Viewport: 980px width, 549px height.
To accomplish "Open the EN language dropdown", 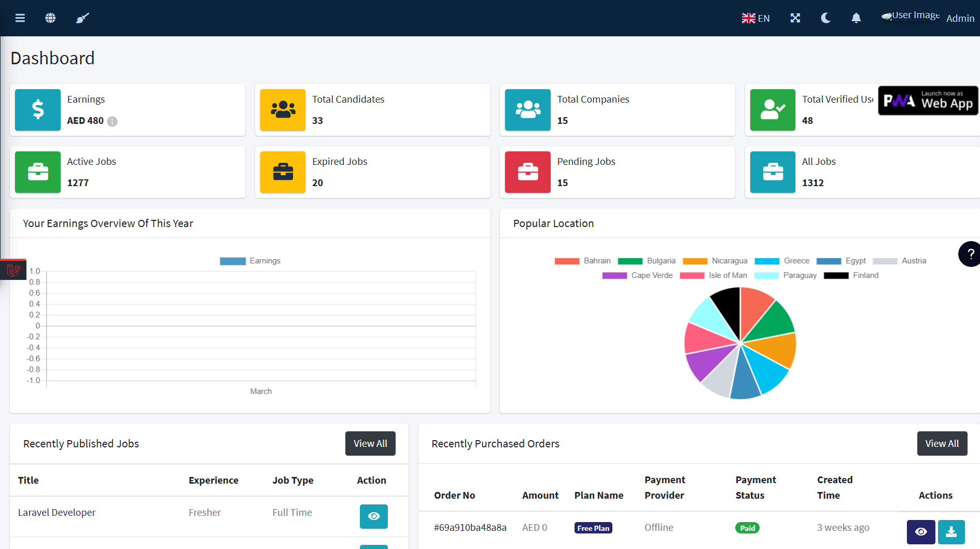I will (755, 19).
